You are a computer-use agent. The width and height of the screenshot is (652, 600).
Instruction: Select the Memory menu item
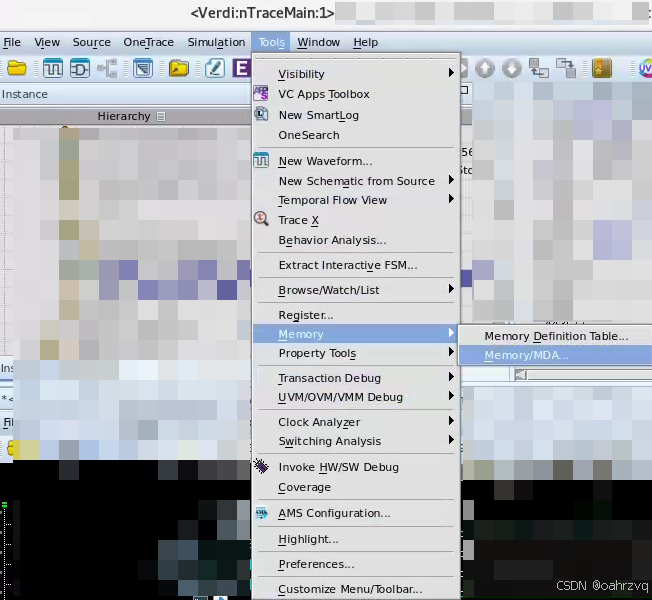(355, 334)
